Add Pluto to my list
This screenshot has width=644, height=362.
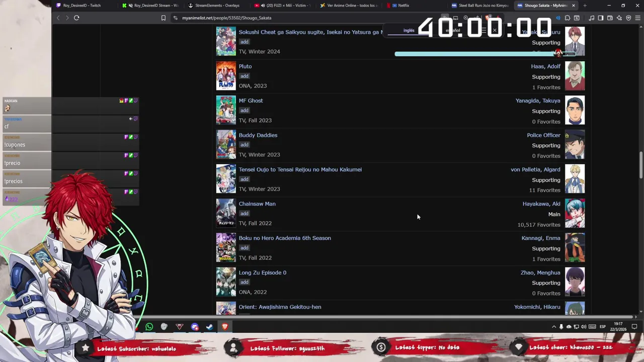point(244,76)
